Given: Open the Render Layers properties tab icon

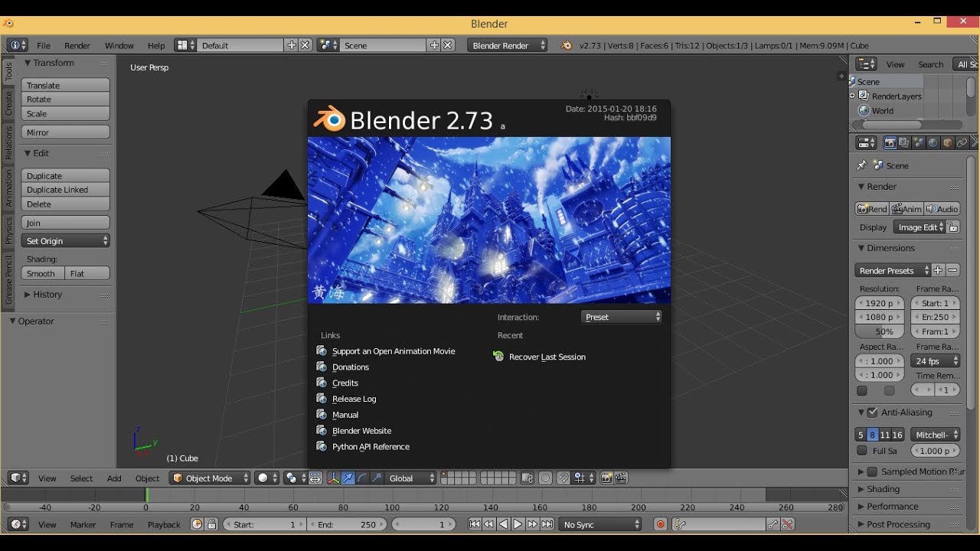Looking at the screenshot, I should click(x=904, y=143).
